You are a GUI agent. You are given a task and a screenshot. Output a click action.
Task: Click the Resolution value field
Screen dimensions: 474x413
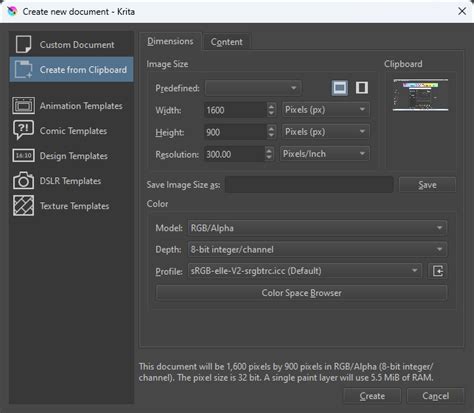coord(234,154)
